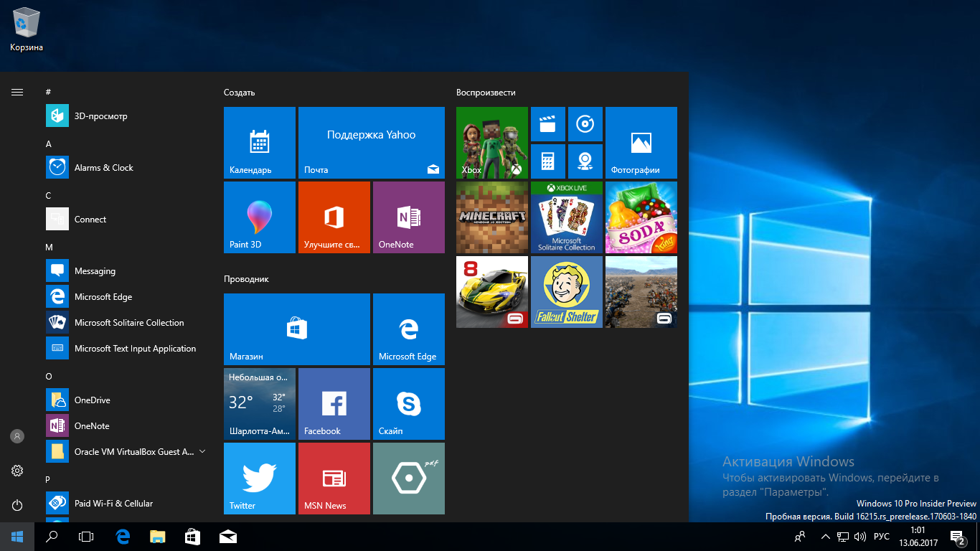Viewport: 980px width, 551px height.
Task: Launch the Asphalt 8 racing tile
Action: 492,292
